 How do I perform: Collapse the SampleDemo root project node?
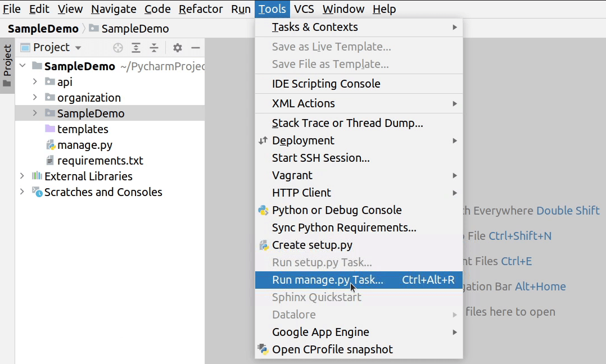pos(22,66)
